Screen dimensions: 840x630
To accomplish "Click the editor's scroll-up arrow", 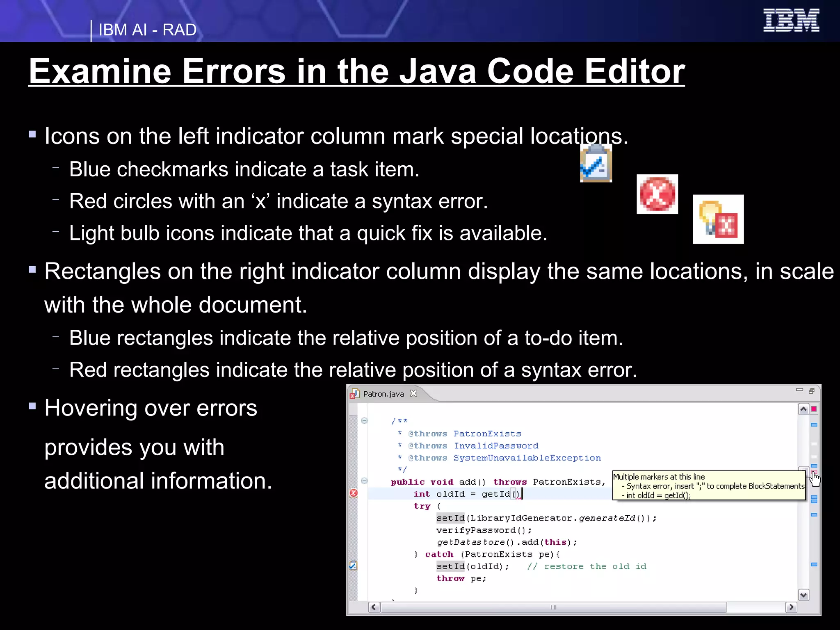I will tap(803, 409).
